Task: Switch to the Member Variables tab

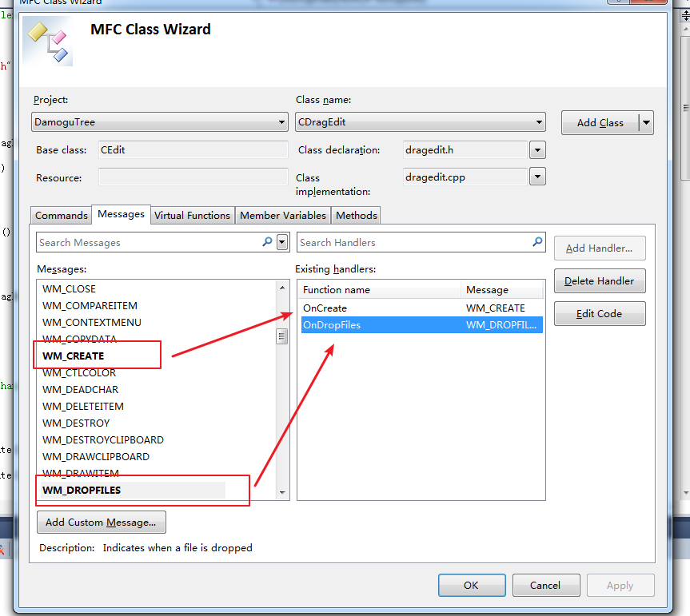Action: pos(283,215)
